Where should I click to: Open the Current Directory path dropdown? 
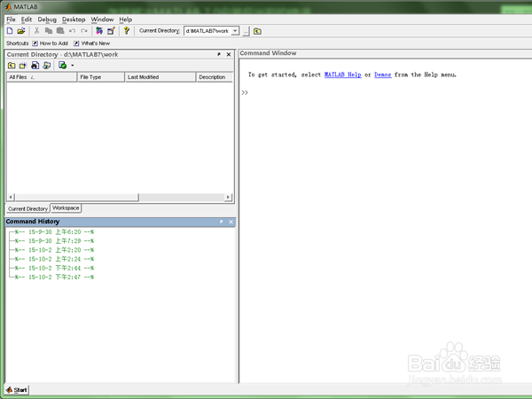click(235, 31)
